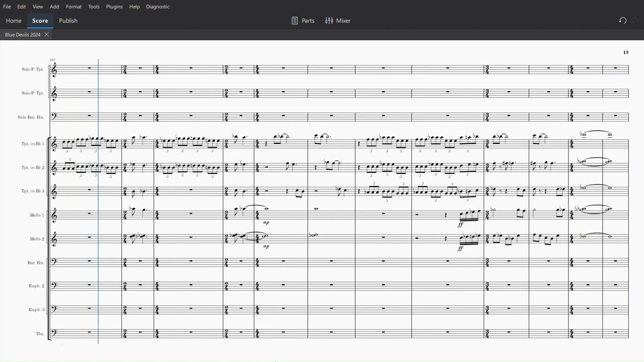Click the Mixer sliders icon
This screenshot has height=362, width=644.
click(x=329, y=21)
